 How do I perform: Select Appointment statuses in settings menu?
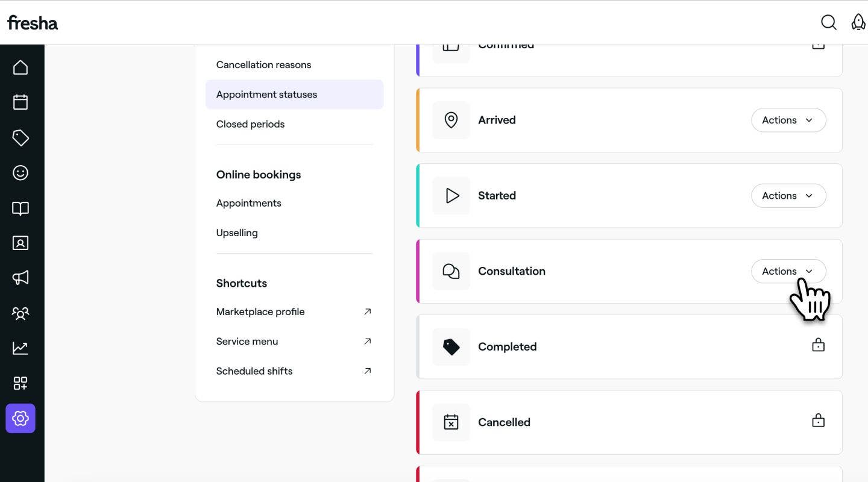tap(294, 95)
